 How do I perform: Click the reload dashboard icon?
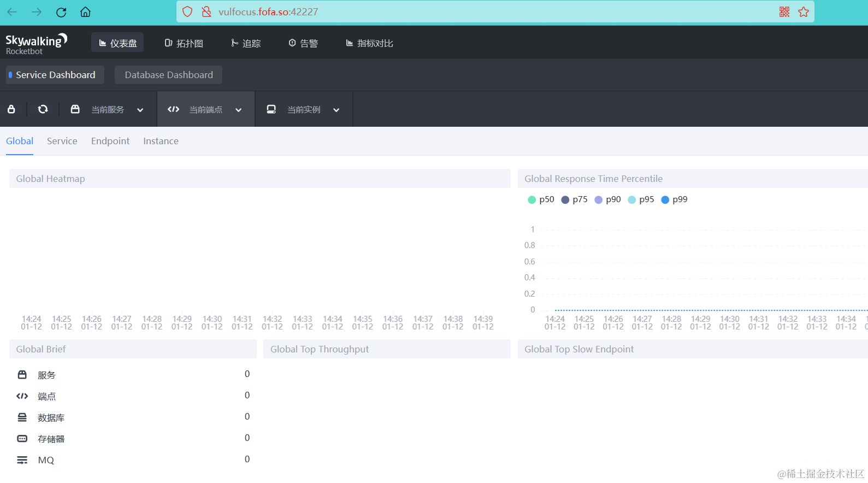43,109
